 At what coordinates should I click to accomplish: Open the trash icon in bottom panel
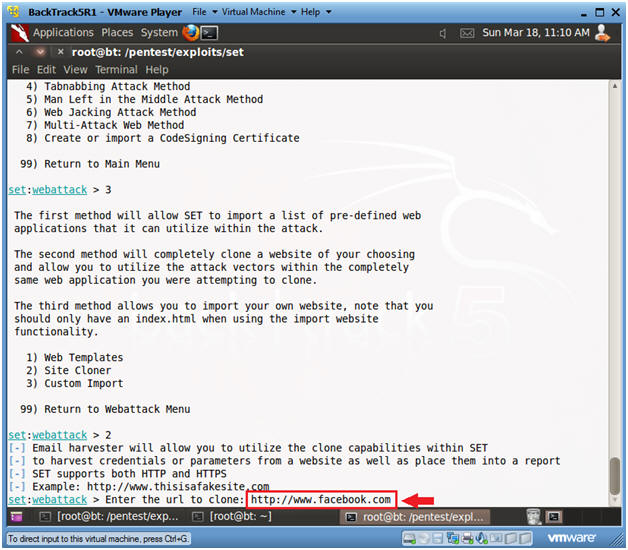click(534, 516)
